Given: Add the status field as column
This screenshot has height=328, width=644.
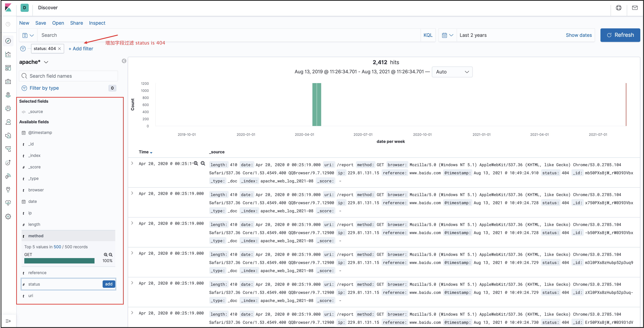Looking at the screenshot, I should click(x=109, y=284).
